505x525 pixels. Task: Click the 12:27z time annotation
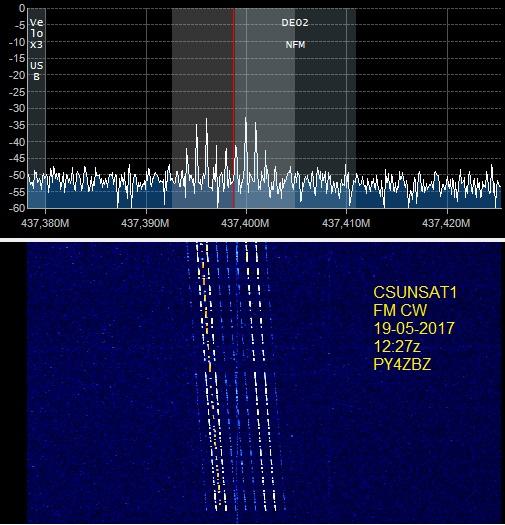tap(397, 346)
